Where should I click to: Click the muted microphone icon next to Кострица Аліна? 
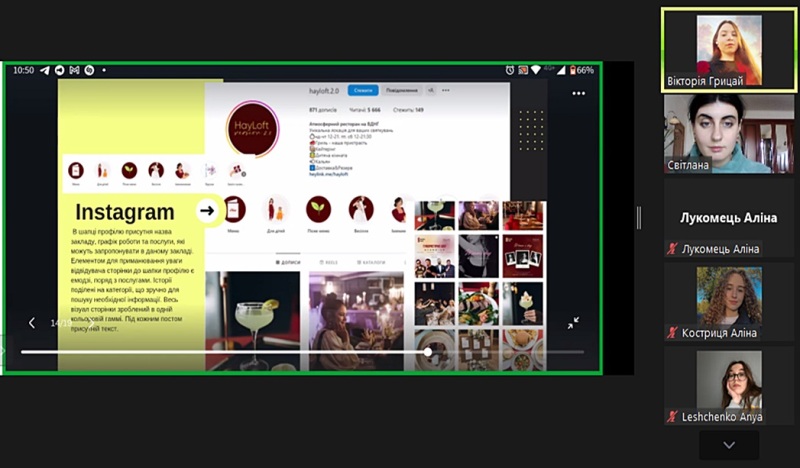pyautogui.click(x=672, y=333)
